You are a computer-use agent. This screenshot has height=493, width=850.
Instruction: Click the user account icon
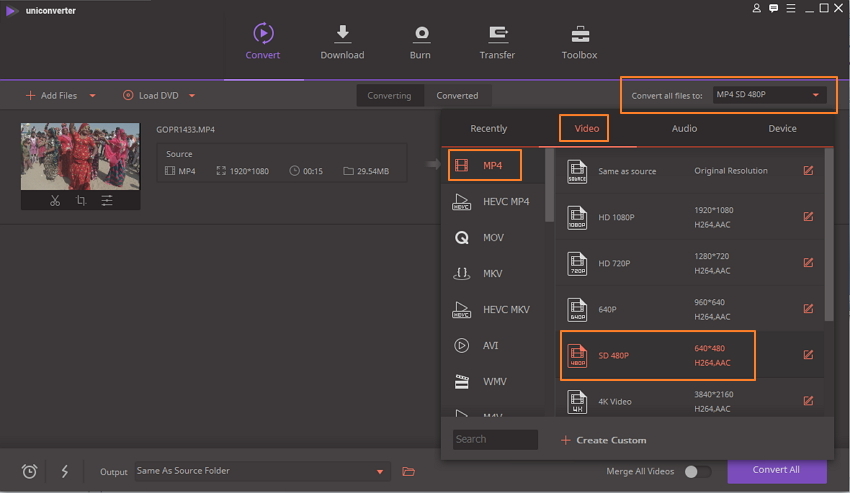[x=756, y=8]
